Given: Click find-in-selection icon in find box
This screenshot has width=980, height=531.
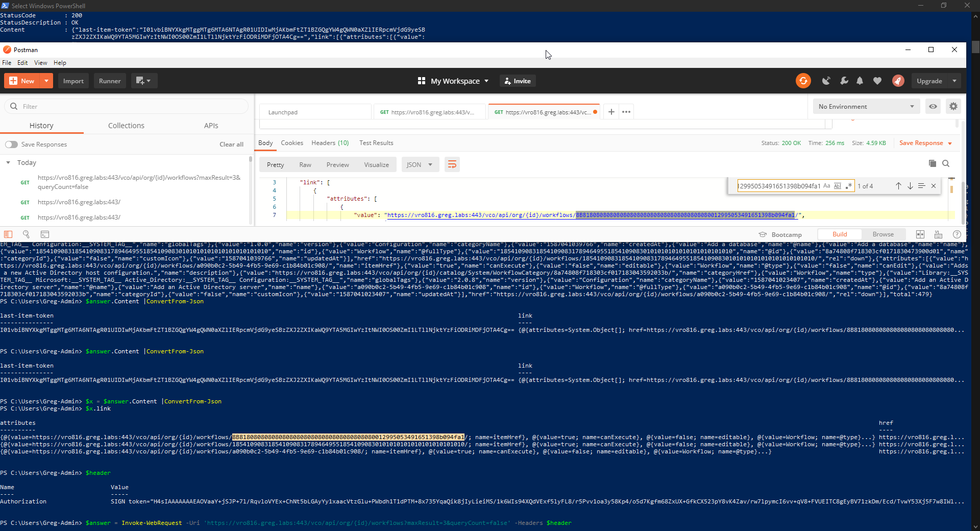Looking at the screenshot, I should 921,186.
